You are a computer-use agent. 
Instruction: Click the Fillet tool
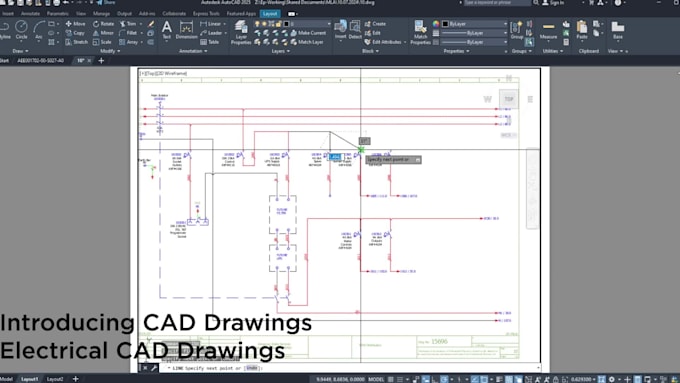[128, 33]
